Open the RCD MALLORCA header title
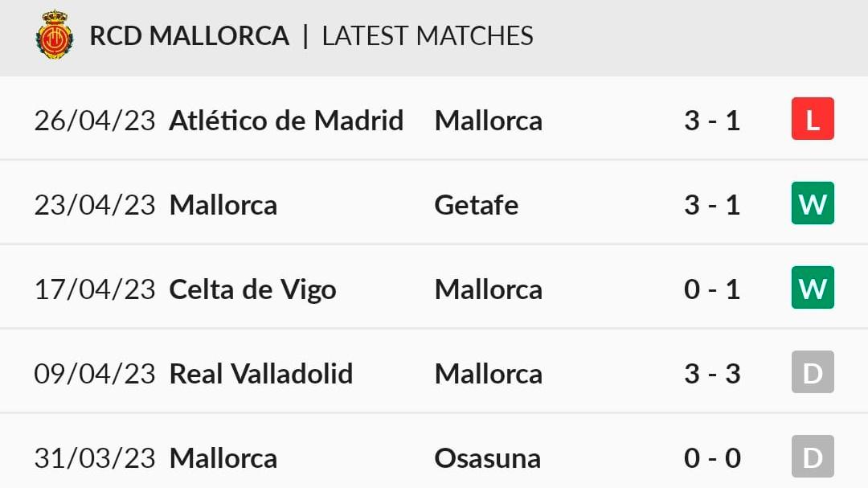Viewport: 868px width, 488px height. 190,36
